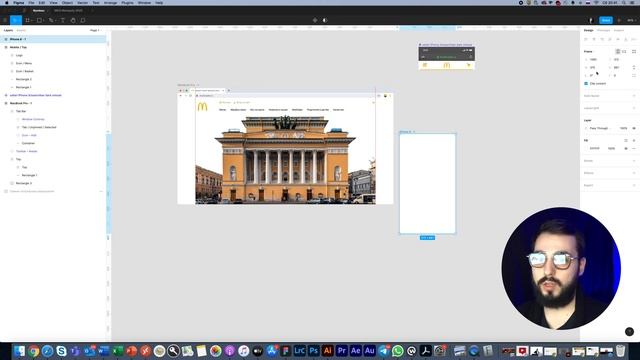
Task: Switch to the Assets tab
Action: (x=21, y=30)
